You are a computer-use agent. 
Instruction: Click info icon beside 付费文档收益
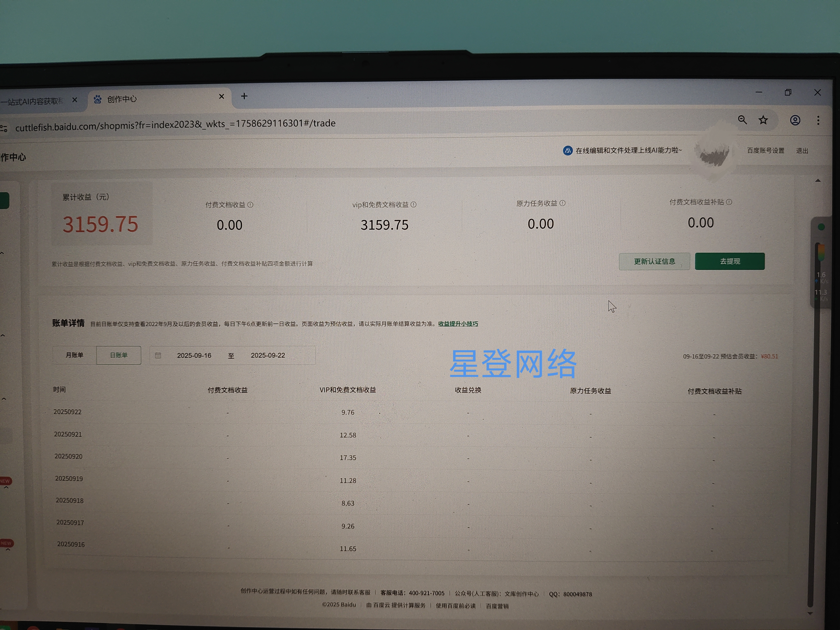250,205
